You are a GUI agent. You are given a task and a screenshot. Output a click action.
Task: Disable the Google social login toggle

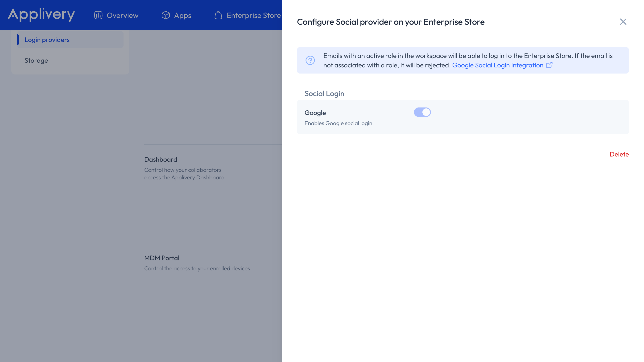click(422, 112)
